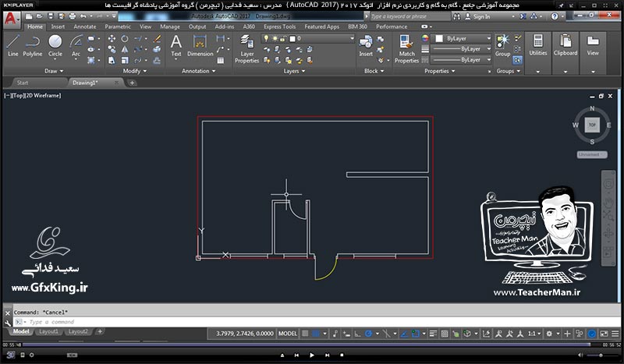Toggle snap mode in status bar
Viewport: 624px width, 364px height.
coord(316,334)
